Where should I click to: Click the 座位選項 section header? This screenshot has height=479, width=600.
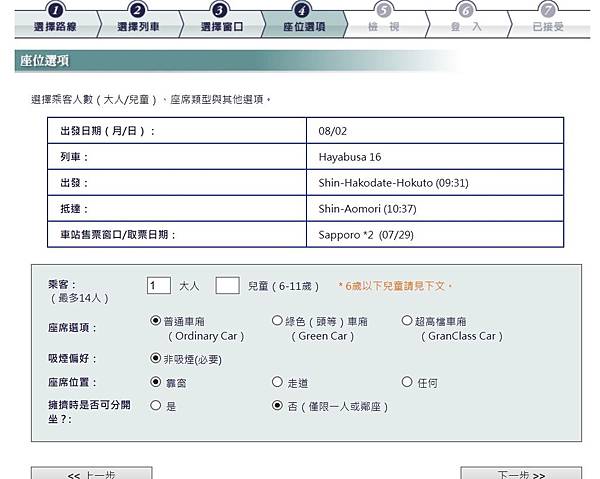236,61
